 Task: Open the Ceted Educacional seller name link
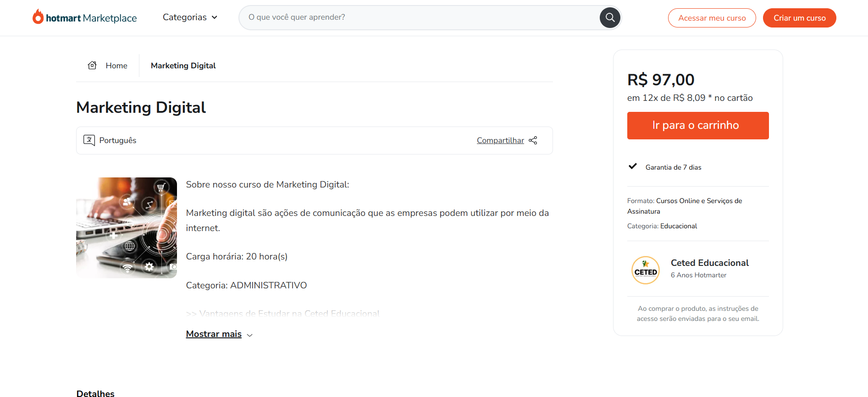tap(709, 263)
